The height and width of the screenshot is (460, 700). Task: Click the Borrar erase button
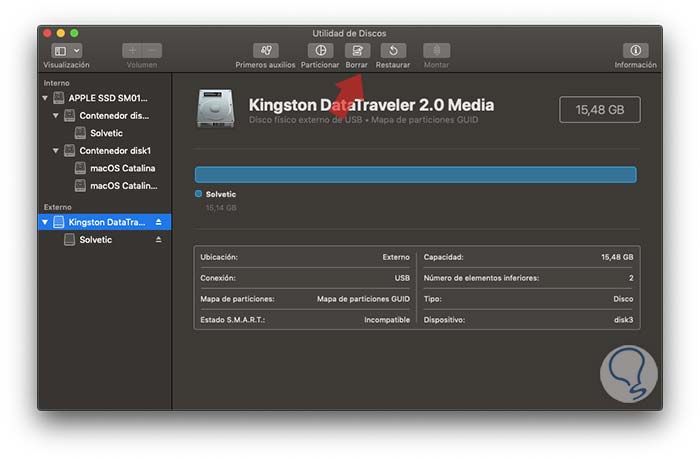tap(357, 51)
